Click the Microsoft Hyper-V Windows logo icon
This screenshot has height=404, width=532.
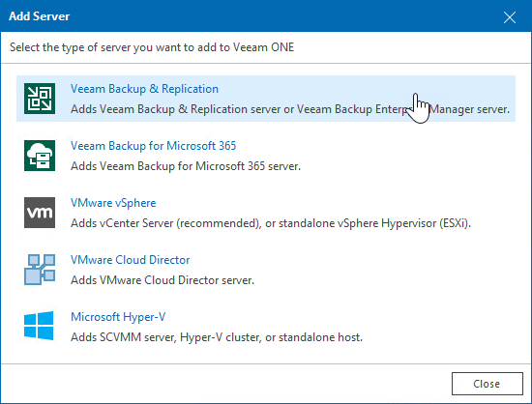(39, 326)
